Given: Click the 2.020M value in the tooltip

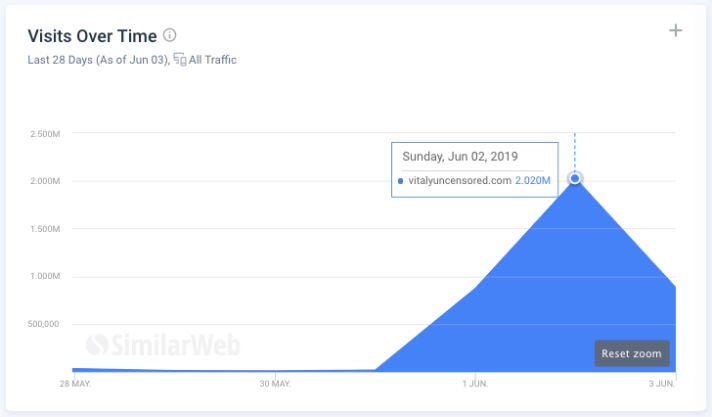Looking at the screenshot, I should pyautogui.click(x=533, y=181).
